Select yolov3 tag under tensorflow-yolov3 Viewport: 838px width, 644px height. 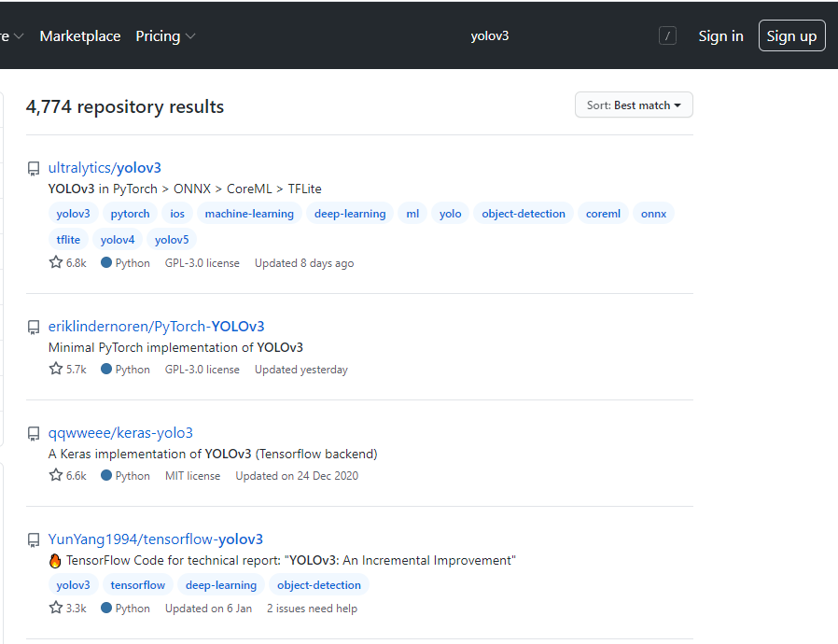(x=73, y=585)
